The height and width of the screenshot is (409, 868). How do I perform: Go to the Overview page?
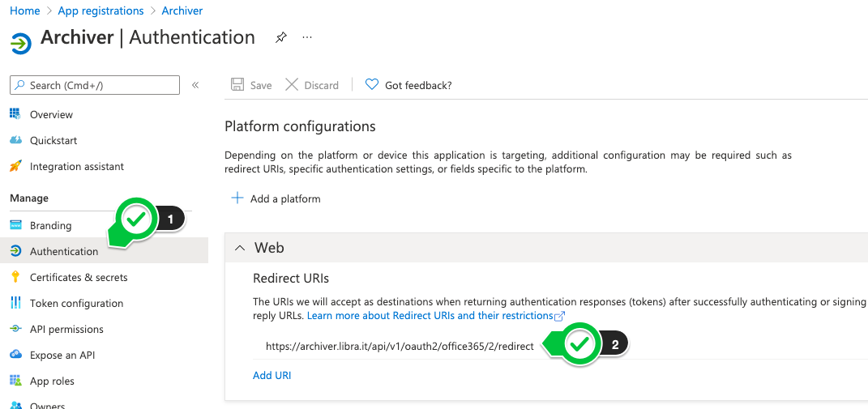(x=52, y=114)
